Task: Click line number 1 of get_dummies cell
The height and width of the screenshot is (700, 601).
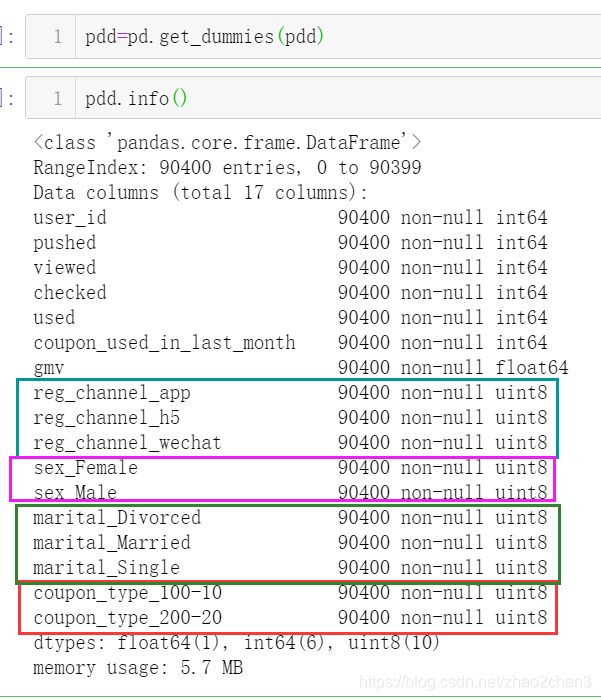Action: [x=58, y=37]
